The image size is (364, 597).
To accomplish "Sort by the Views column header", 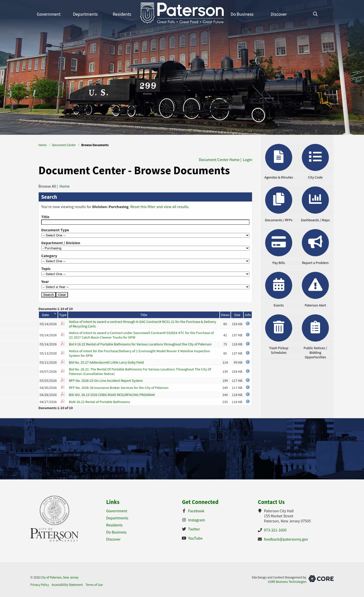I will pyautogui.click(x=225, y=315).
